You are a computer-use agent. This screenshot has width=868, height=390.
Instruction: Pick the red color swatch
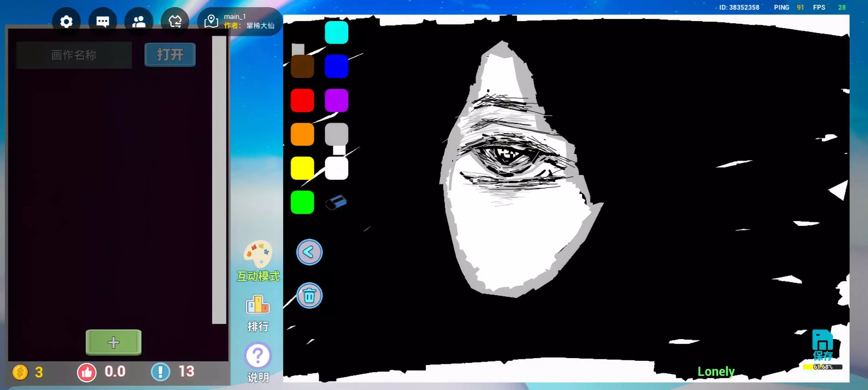302,100
